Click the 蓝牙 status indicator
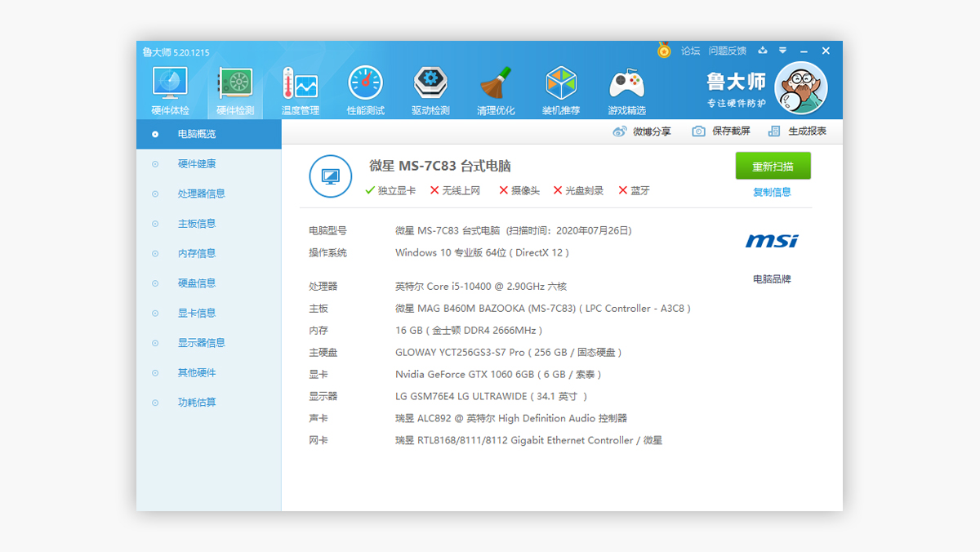The width and height of the screenshot is (980, 552). pos(635,190)
